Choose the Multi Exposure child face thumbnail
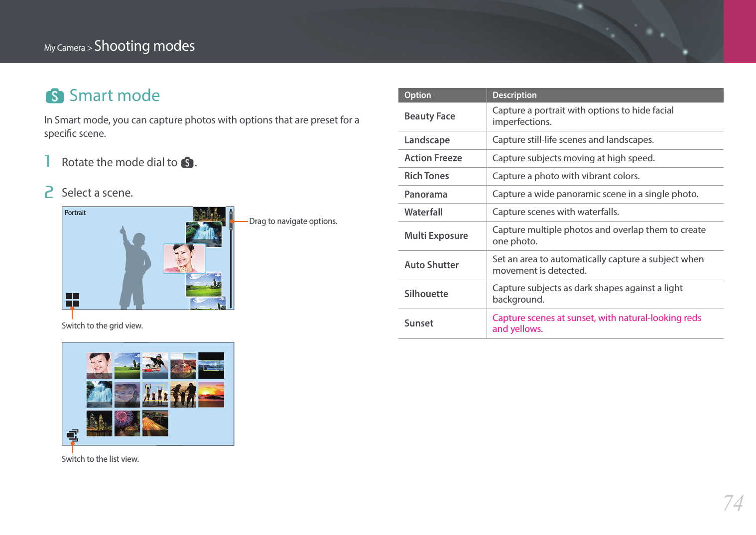This screenshot has height=535, width=756. click(127, 395)
